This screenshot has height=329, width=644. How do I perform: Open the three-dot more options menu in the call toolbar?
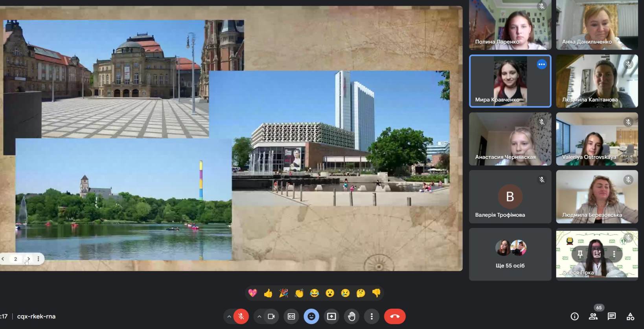click(x=372, y=316)
